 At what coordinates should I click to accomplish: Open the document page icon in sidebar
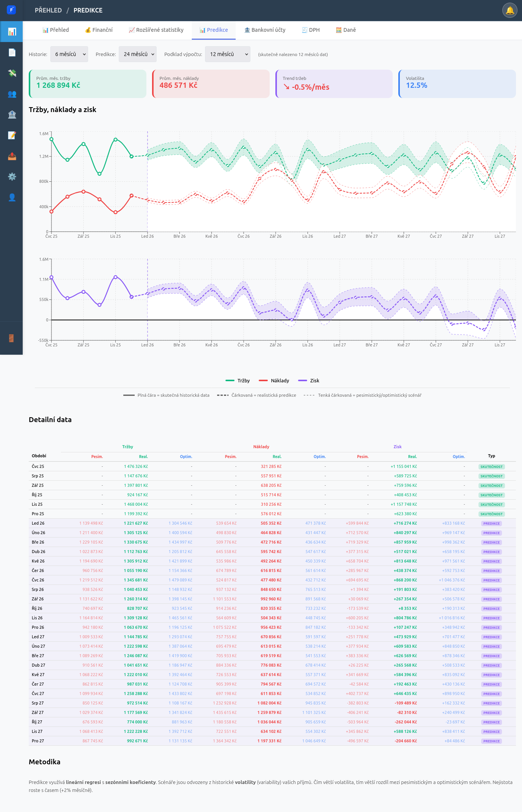(x=12, y=52)
